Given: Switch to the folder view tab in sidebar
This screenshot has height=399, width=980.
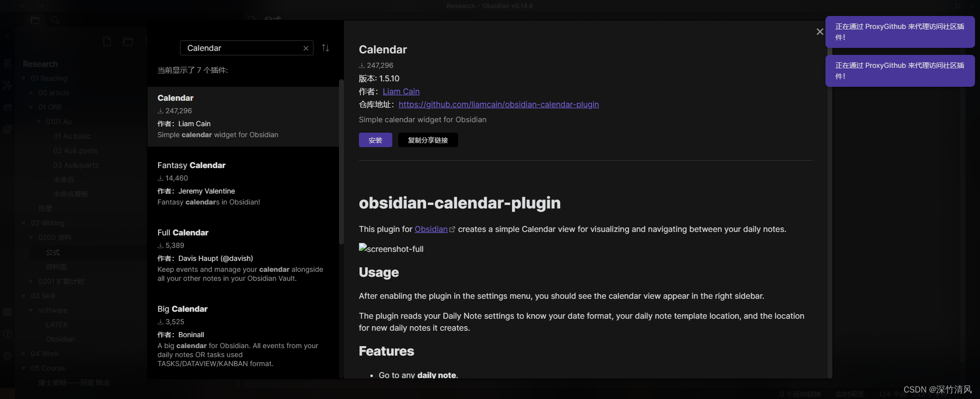Looking at the screenshot, I should point(35,20).
